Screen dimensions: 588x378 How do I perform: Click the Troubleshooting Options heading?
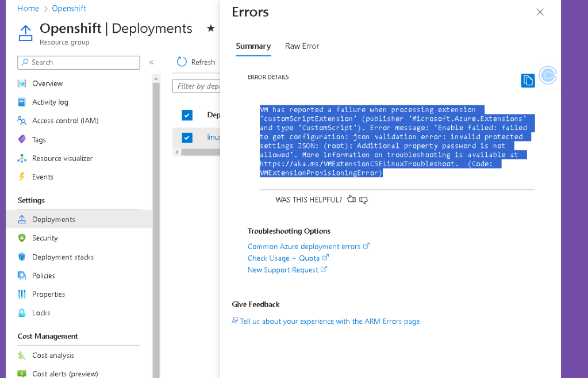289,231
